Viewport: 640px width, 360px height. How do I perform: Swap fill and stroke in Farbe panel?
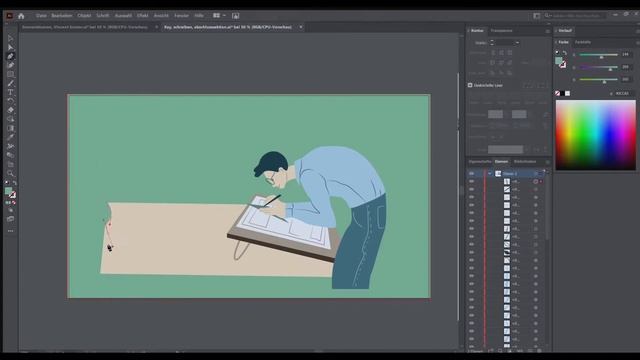pos(565,53)
